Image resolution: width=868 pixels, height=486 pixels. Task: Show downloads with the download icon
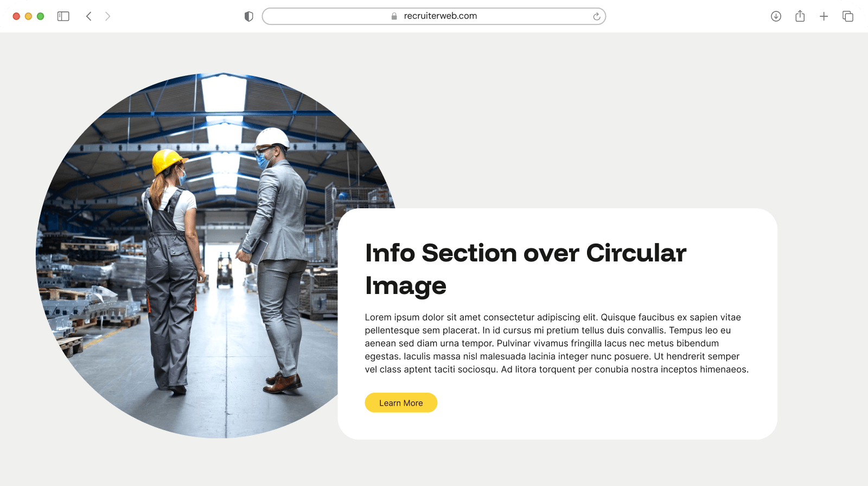click(776, 16)
